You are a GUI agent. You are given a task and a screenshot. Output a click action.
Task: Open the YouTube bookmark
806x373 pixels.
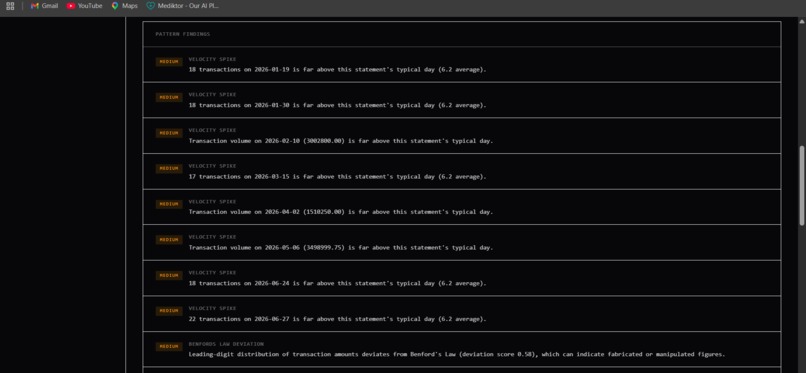(84, 6)
